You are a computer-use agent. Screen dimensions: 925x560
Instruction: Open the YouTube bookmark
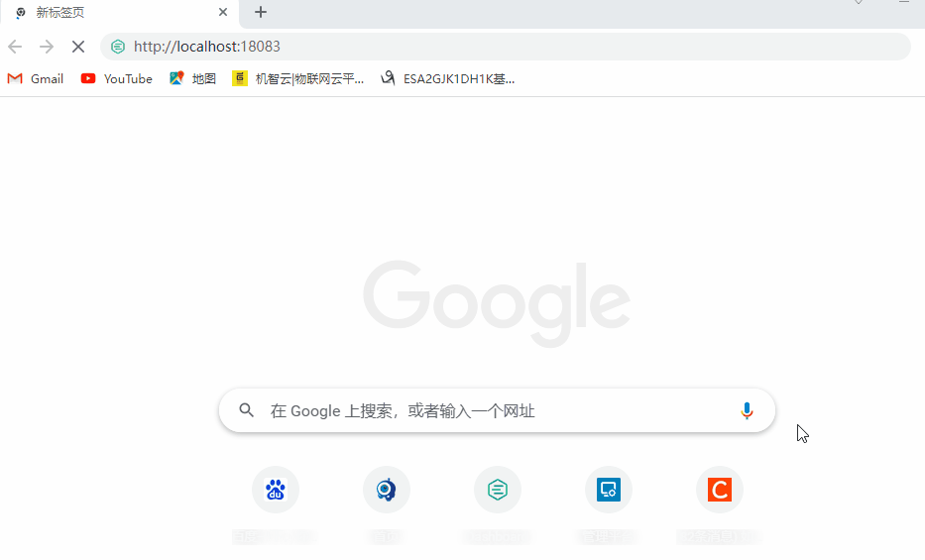[x=117, y=79]
